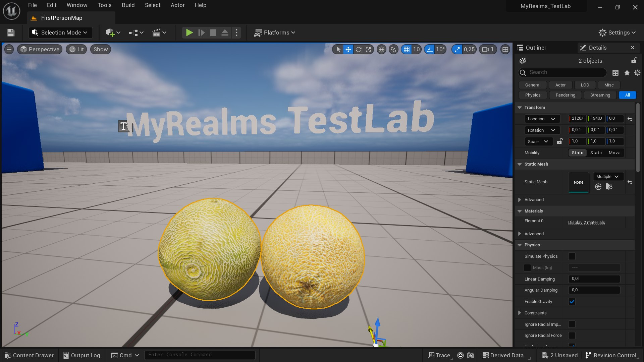Open the viewport hamburger options menu

(9, 49)
